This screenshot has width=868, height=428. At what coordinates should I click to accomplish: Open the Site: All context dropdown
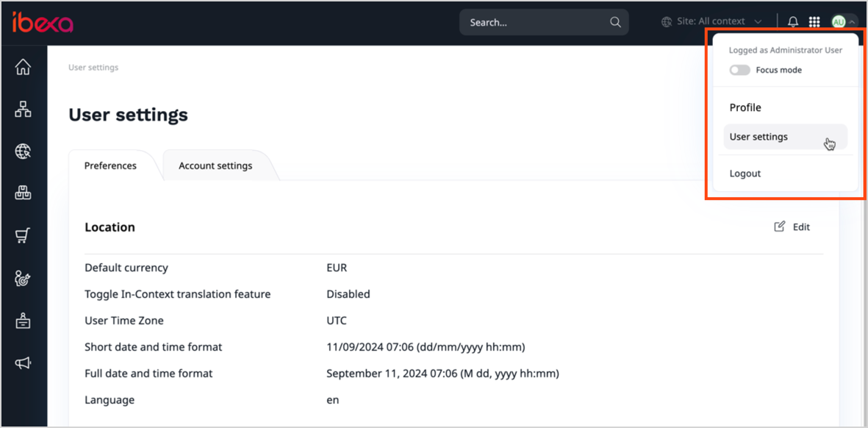711,21
